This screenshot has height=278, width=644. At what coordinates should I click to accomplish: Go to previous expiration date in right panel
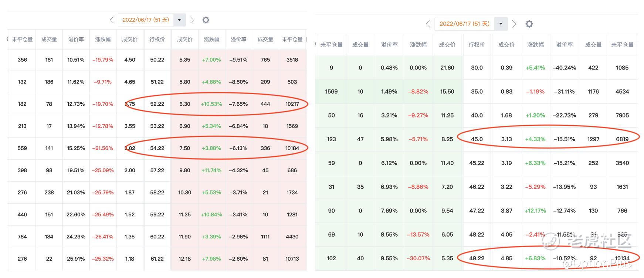pos(428,24)
